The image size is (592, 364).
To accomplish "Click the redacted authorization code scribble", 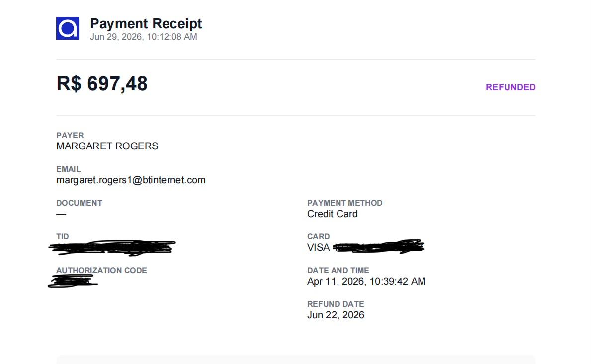I will click(73, 282).
